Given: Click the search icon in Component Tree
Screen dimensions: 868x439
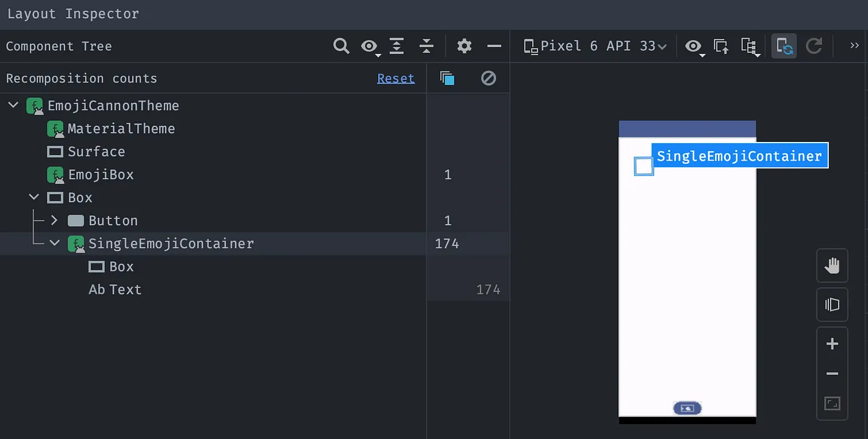Looking at the screenshot, I should [x=341, y=46].
